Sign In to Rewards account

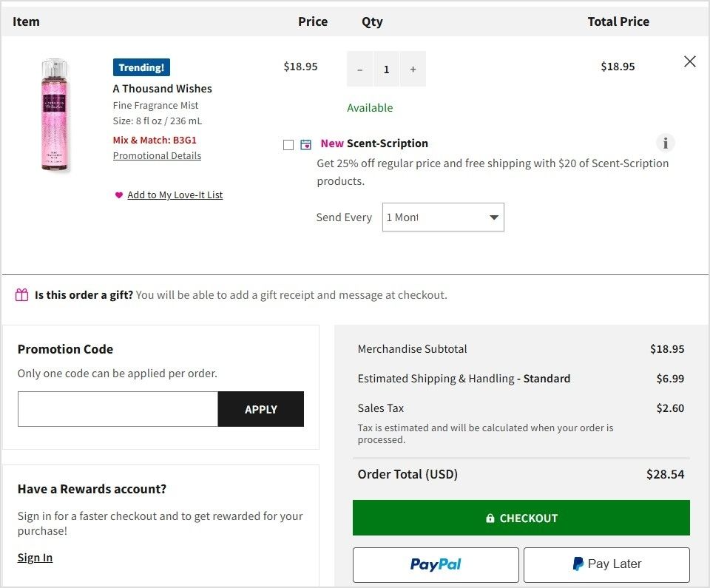(35, 557)
